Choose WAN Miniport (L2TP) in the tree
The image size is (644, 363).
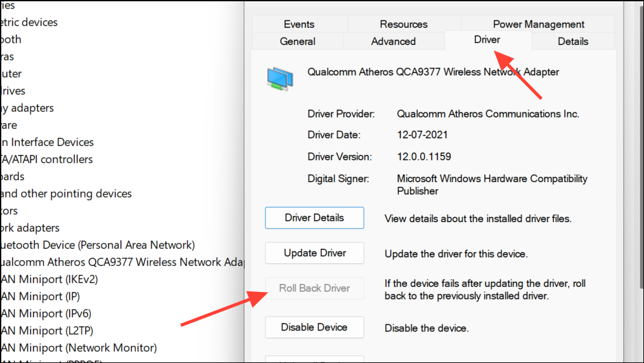point(47,331)
